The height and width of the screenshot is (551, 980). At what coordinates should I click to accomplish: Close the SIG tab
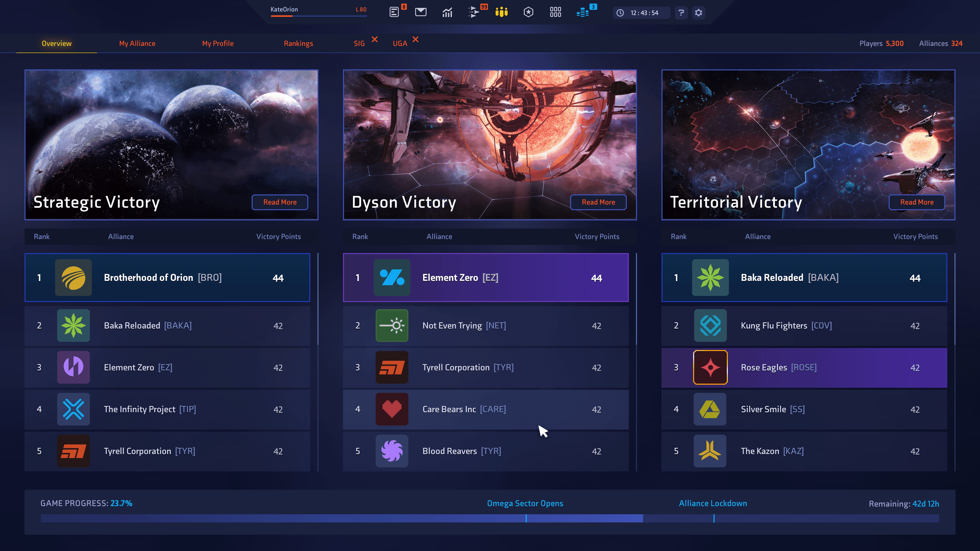375,39
